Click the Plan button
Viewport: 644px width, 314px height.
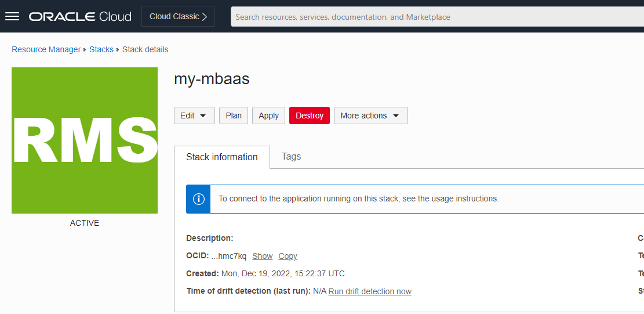click(234, 116)
